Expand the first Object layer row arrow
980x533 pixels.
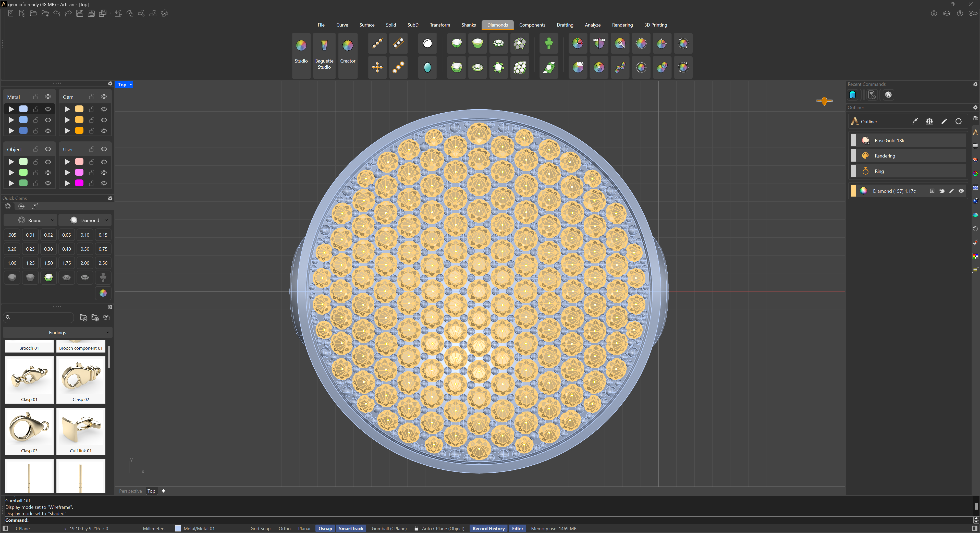click(11, 162)
